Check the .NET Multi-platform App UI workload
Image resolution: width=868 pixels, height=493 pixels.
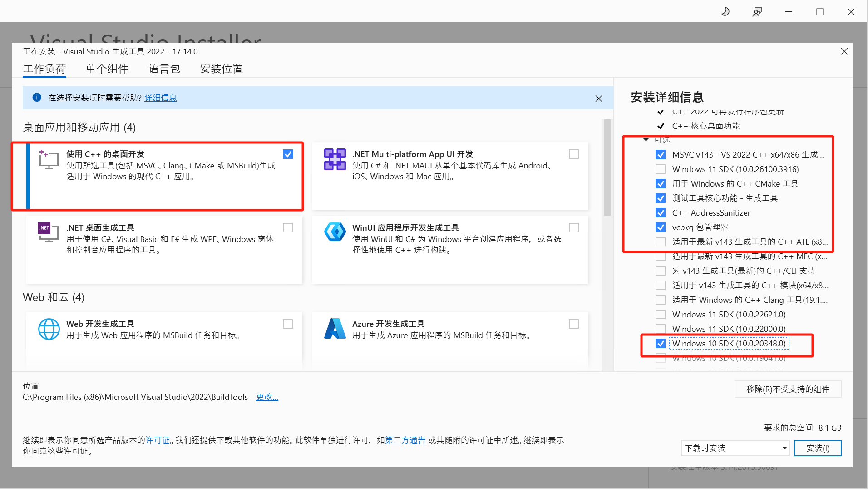[574, 154]
